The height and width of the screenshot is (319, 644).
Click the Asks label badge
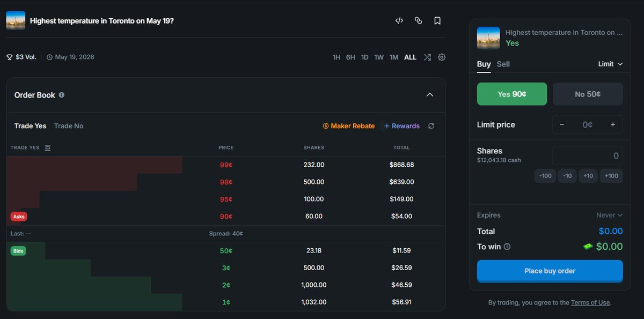pos(18,217)
